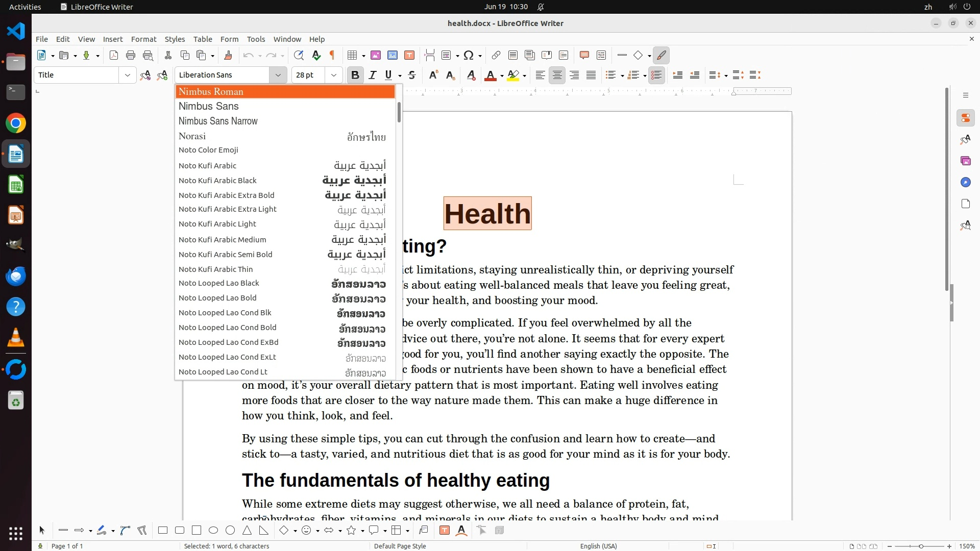Image resolution: width=980 pixels, height=551 pixels.
Task: Open the paragraph style dropdown arrow
Action: point(127,76)
